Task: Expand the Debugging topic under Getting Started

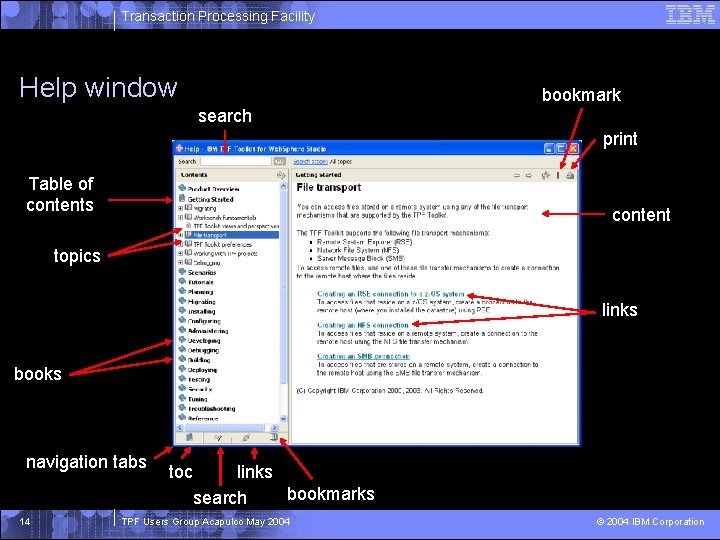Action: 180,263
